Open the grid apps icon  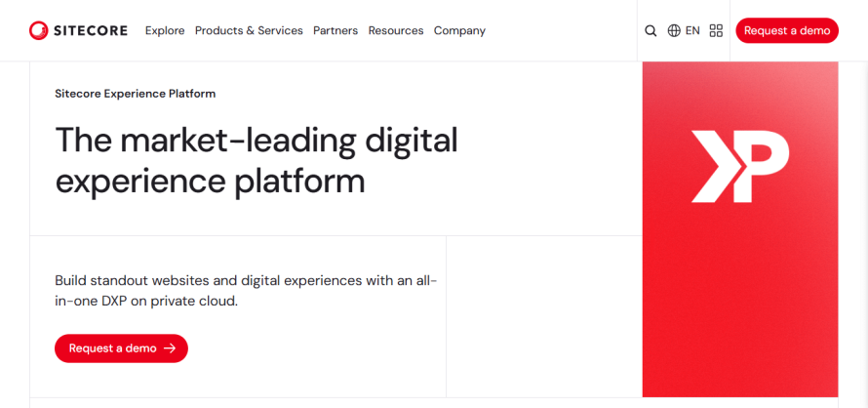pyautogui.click(x=716, y=31)
